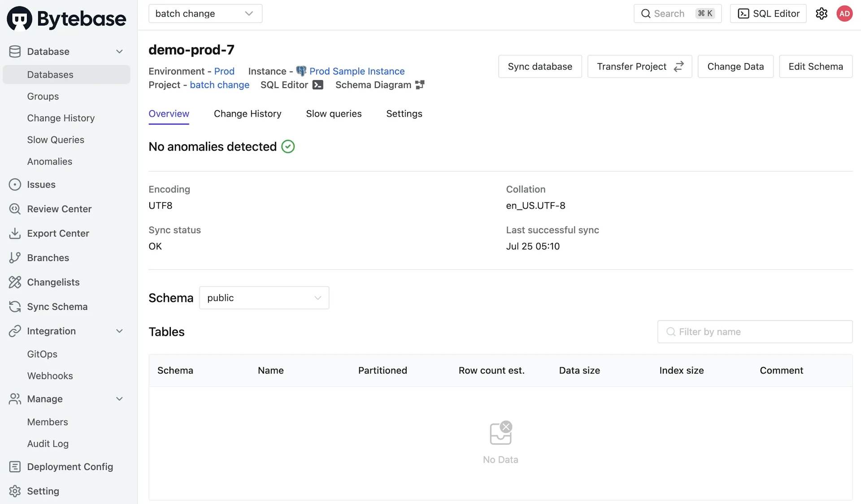
Task: Click the SQL Editor link
Action: tap(291, 84)
